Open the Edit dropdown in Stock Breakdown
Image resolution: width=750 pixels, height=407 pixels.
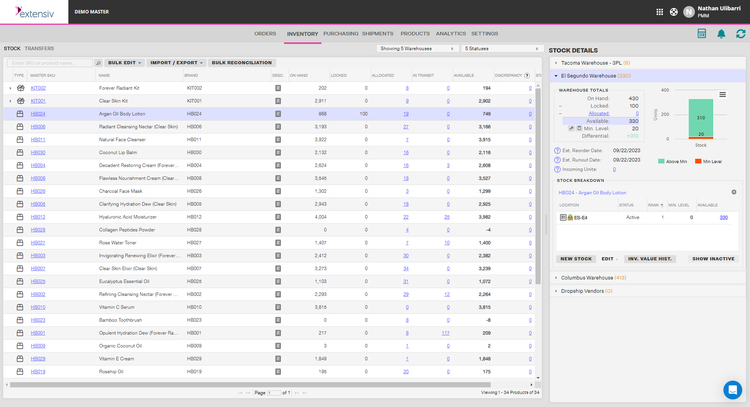tap(609, 259)
